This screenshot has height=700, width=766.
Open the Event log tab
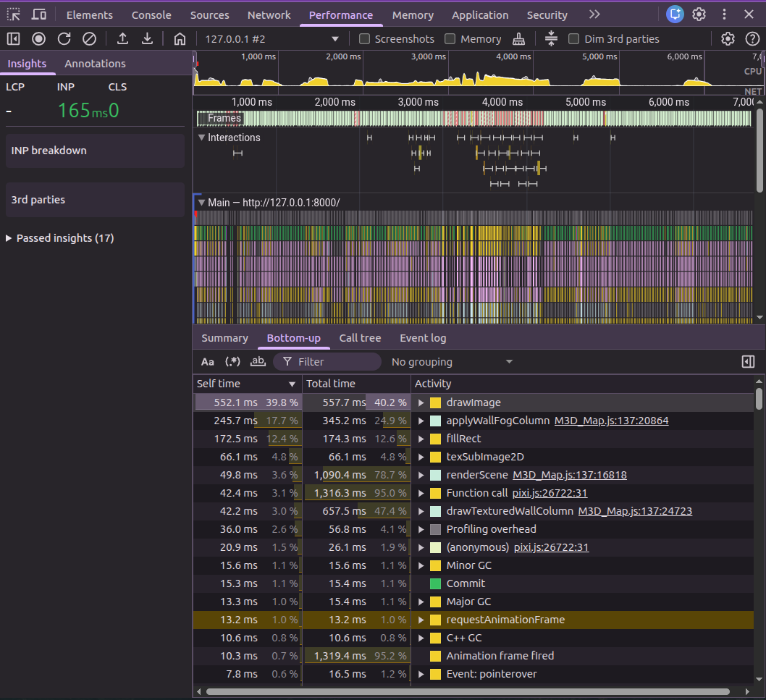pos(423,338)
